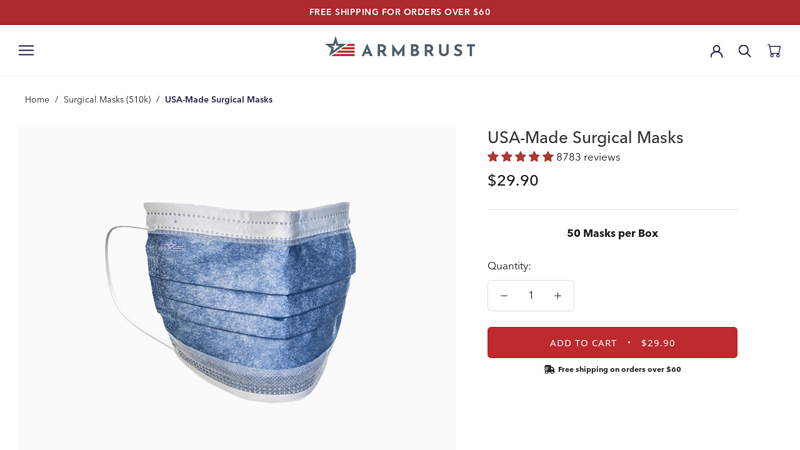
Task: Click the ARMBRUST wordmark text
Action: [418, 50]
